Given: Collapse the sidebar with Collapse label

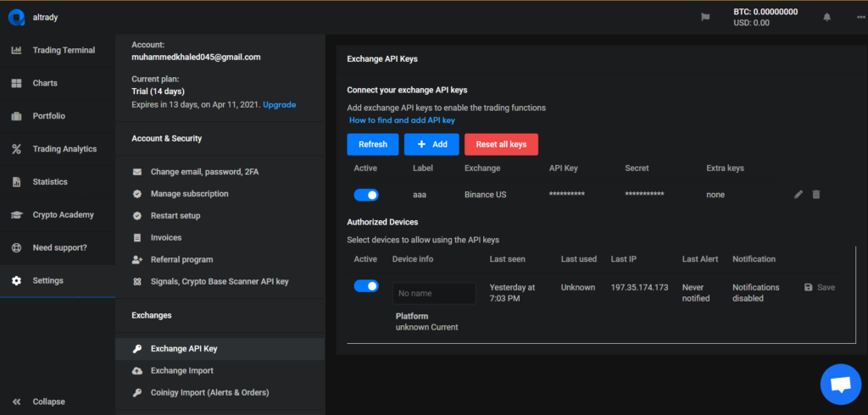Looking at the screenshot, I should [x=48, y=401].
